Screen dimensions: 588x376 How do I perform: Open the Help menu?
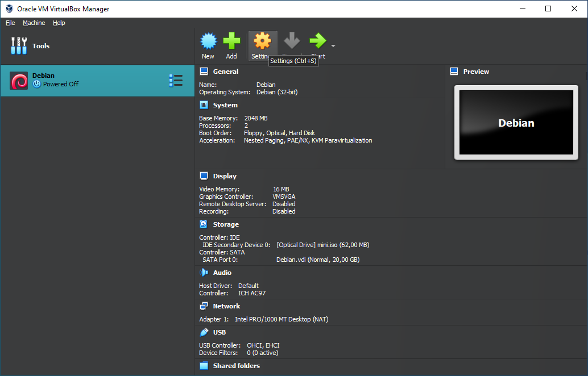click(59, 23)
